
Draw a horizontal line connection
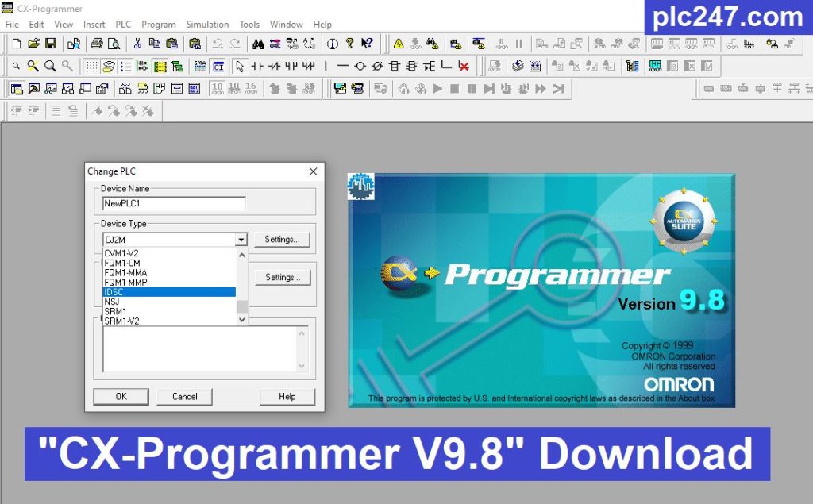coord(343,66)
